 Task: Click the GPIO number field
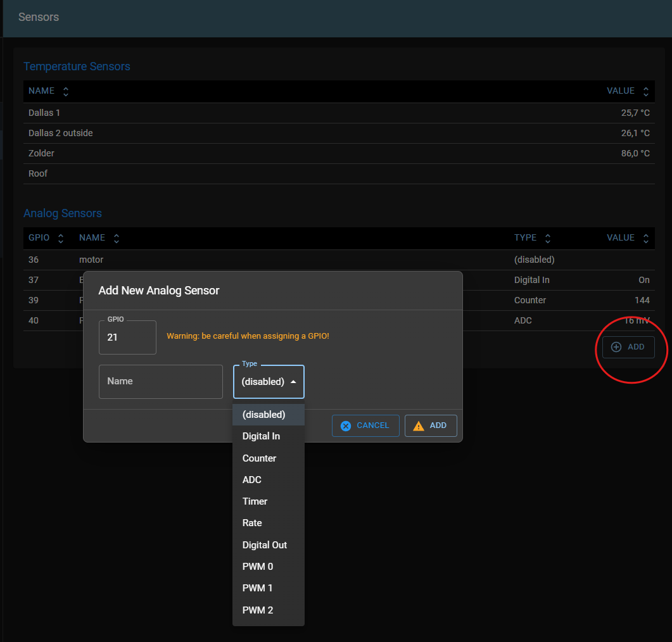[x=127, y=337]
